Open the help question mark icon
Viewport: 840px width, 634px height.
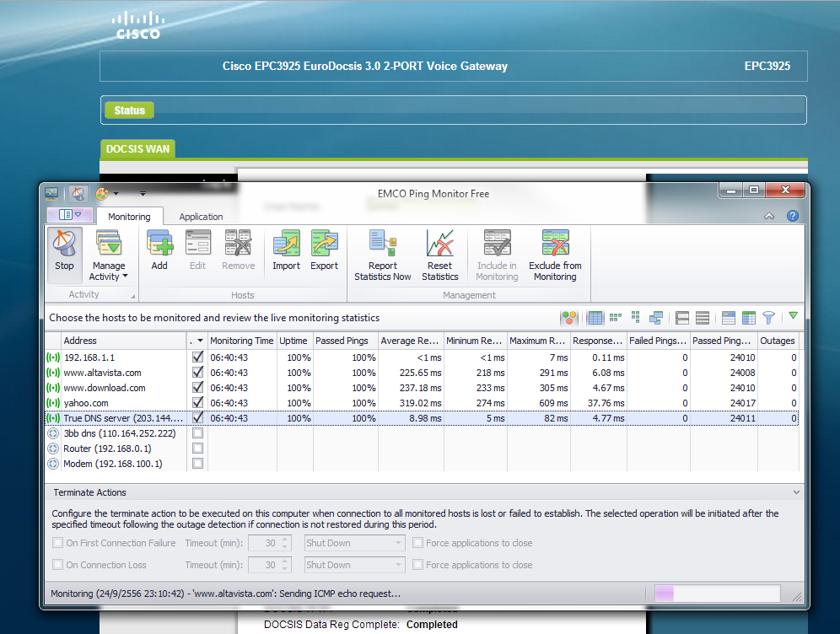tap(792, 216)
